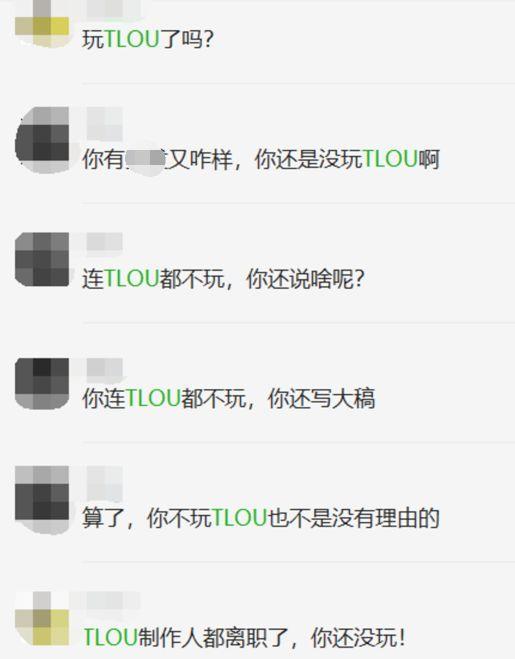This screenshot has height=659, width=515.
Task: Open the TLOU link in '你还是没玩TLOU啊'
Action: pyautogui.click(x=390, y=159)
